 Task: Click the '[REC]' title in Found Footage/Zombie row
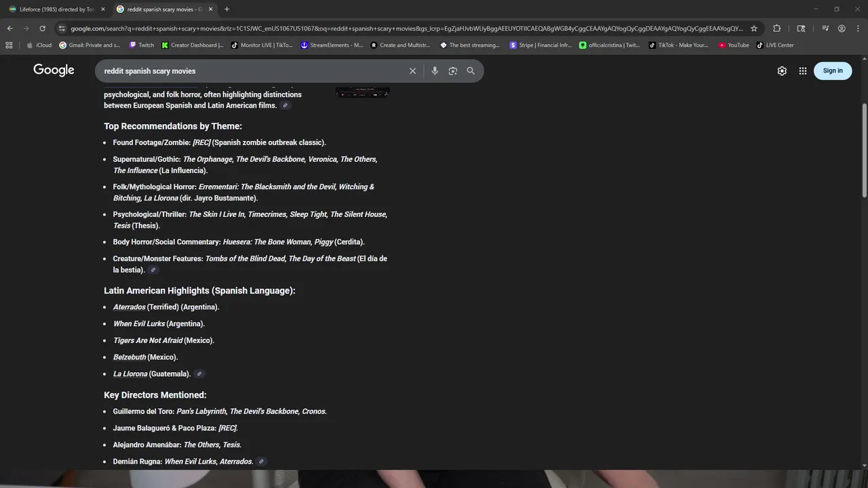click(x=201, y=143)
